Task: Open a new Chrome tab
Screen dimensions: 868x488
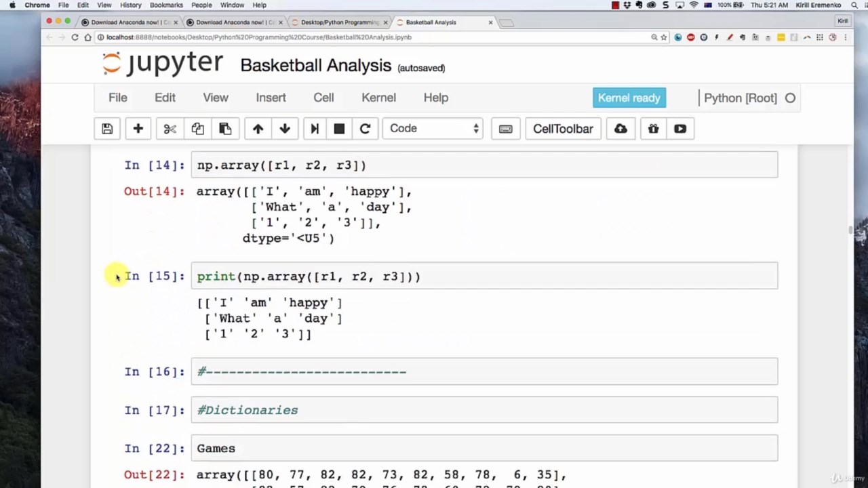Action: coord(507,22)
